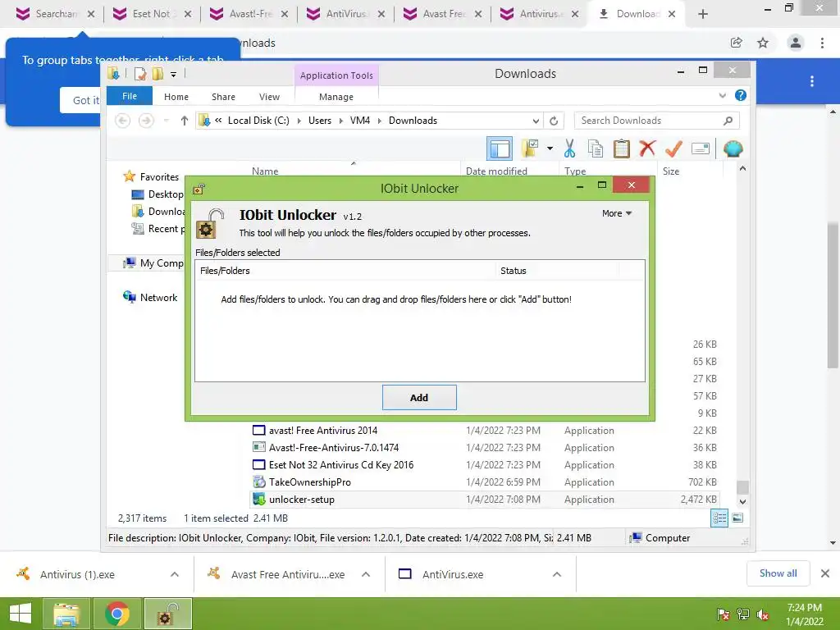840x630 pixels.
Task: Click the orange checkmark Properties icon
Action: [x=673, y=148]
